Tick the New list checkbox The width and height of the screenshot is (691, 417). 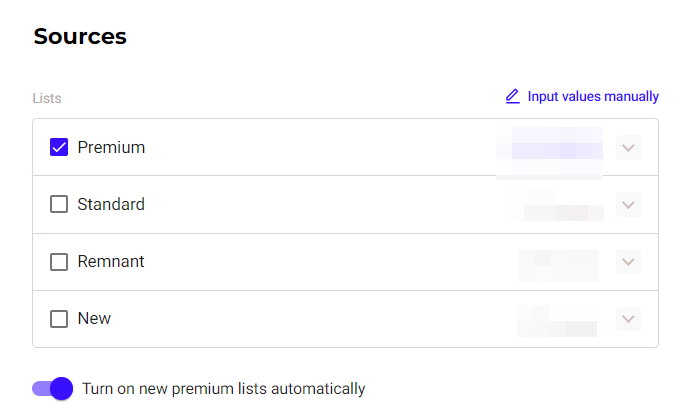[59, 319]
